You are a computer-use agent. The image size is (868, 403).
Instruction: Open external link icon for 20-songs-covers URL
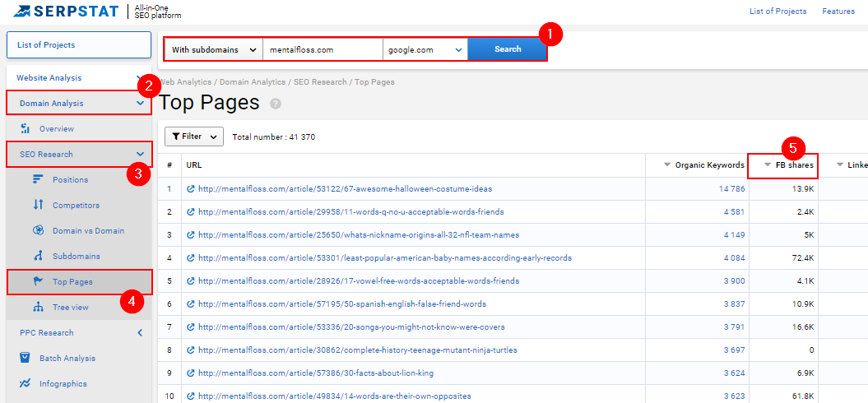click(x=191, y=327)
